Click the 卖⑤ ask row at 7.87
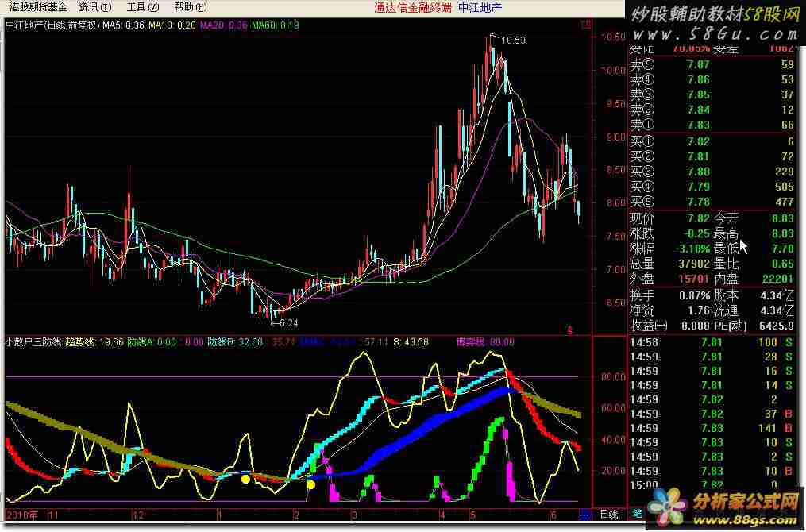This screenshot has height=532, width=806. coord(712,65)
